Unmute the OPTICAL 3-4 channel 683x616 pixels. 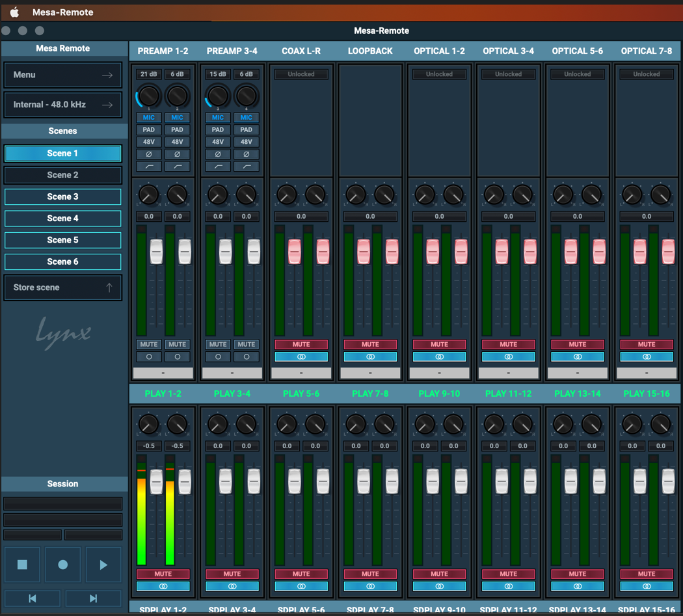click(508, 345)
